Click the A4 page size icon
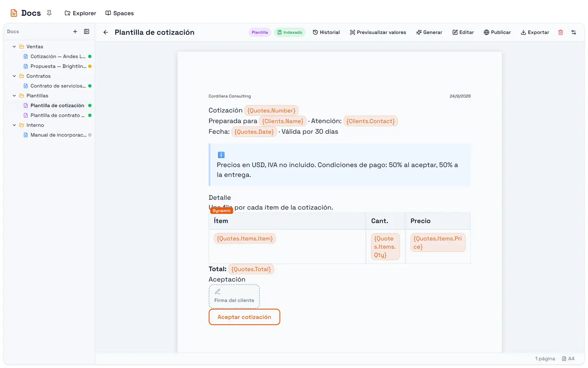588x368 pixels. (x=564, y=359)
